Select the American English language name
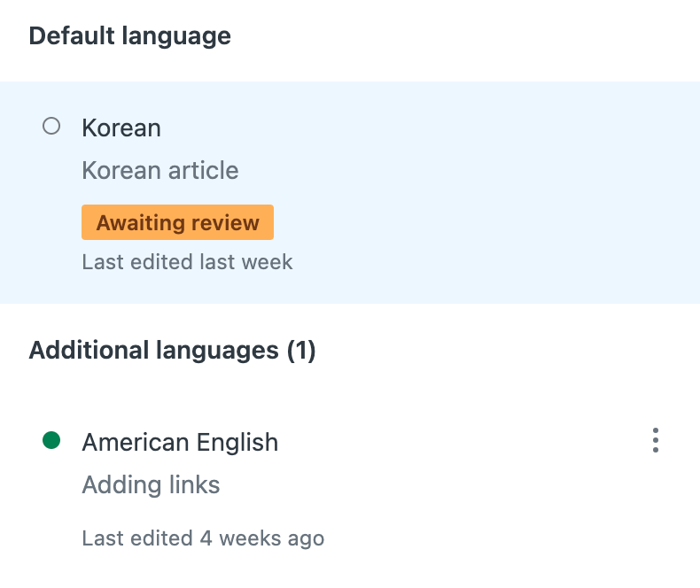 pos(180,443)
